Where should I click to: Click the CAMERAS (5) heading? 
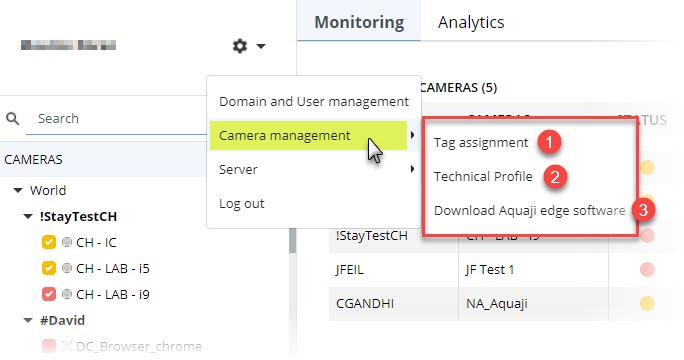458,88
